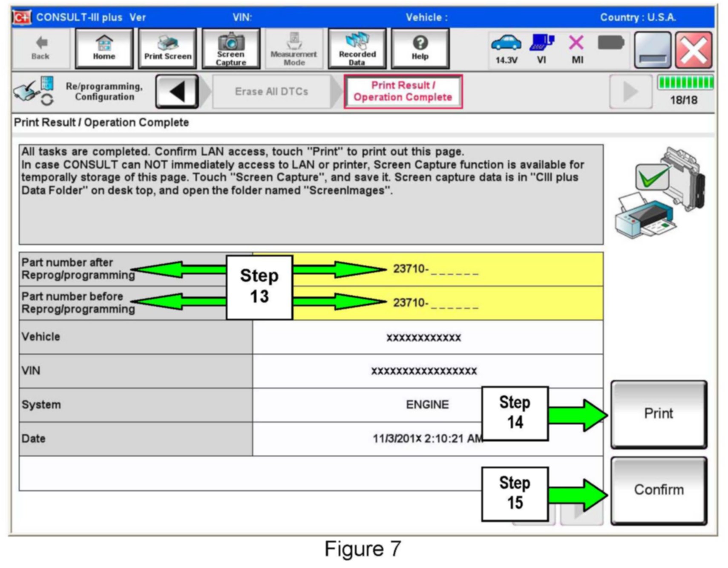Click the part number after reprogramming field
Image resolution: width=728 pixels, height=568 pixels.
tap(434, 269)
